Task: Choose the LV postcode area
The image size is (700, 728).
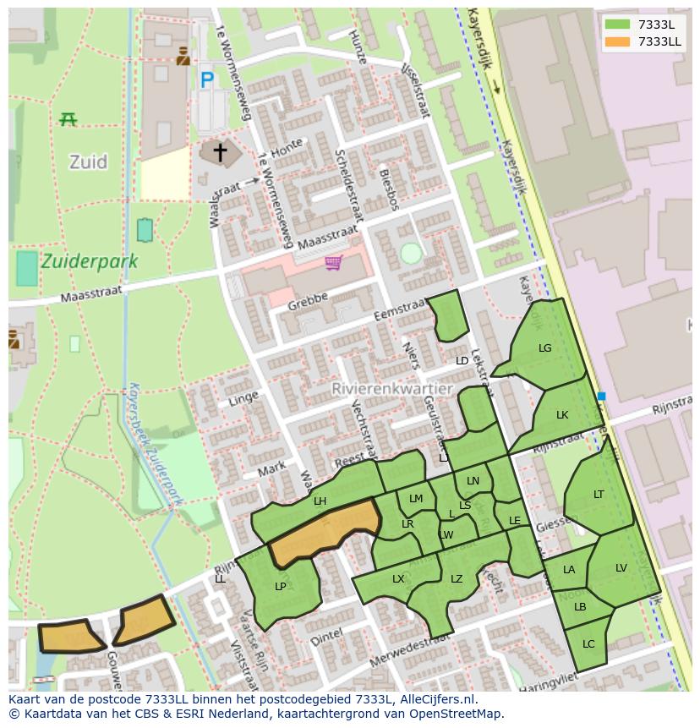Action: pos(621,568)
